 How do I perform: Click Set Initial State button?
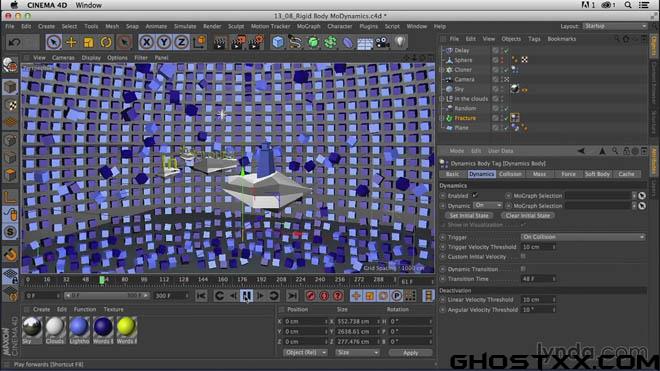coord(469,216)
